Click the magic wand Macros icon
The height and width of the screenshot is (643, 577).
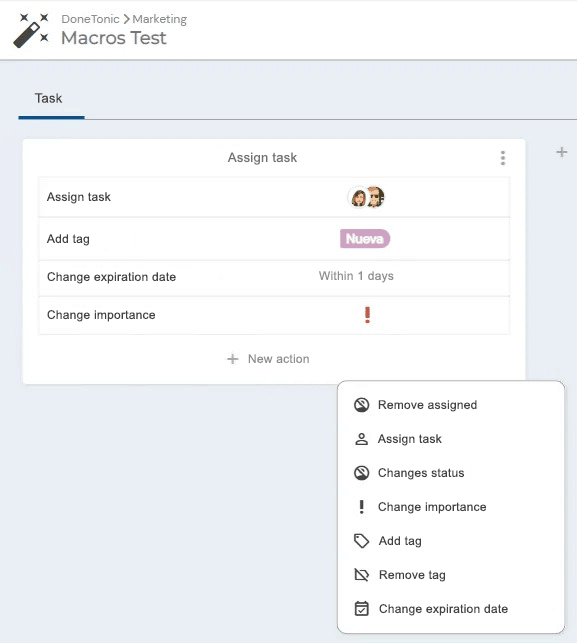pyautogui.click(x=31, y=30)
